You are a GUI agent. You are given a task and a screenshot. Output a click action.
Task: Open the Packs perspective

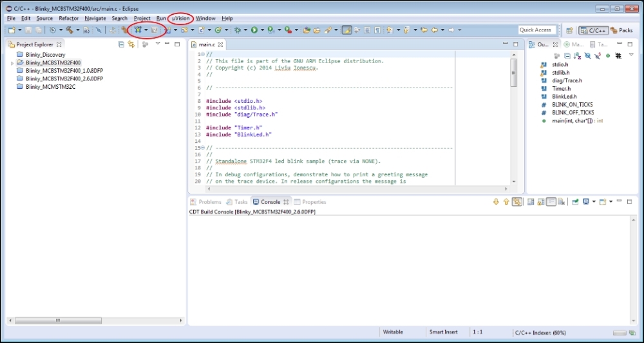[621, 30]
